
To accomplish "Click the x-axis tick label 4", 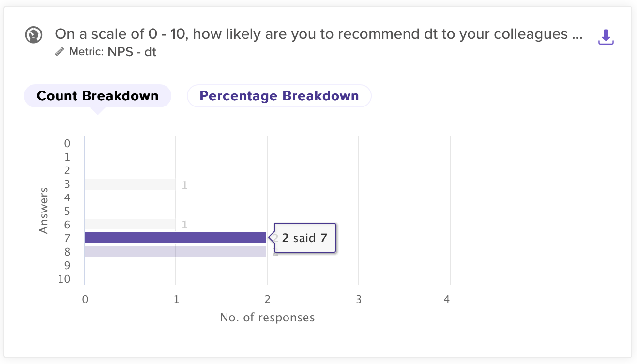I will (x=446, y=300).
